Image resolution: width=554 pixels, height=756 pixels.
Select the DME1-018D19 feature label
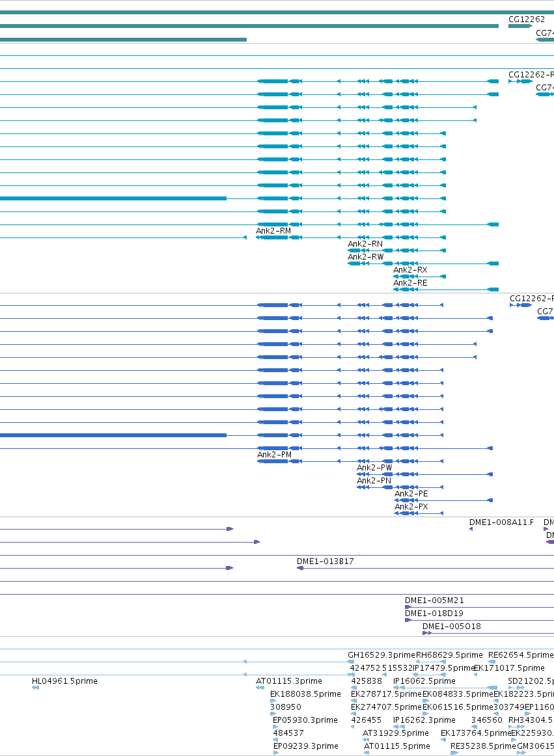pyautogui.click(x=434, y=614)
